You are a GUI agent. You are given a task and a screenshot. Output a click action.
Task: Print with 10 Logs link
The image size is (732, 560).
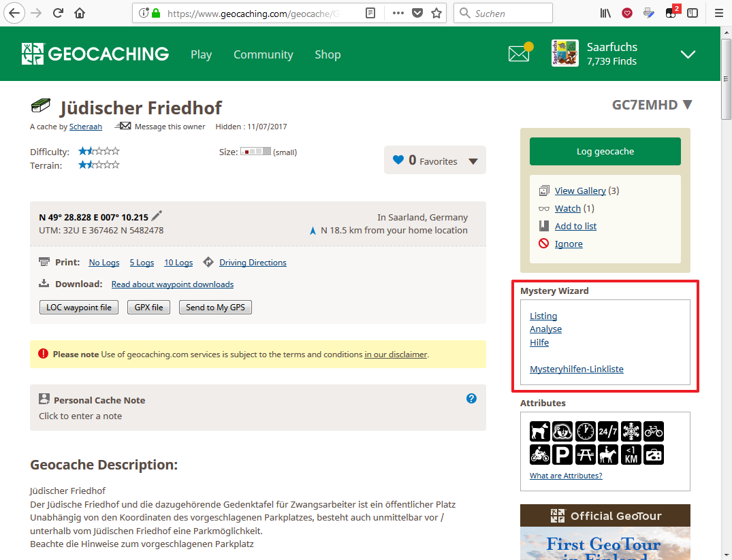tap(178, 262)
